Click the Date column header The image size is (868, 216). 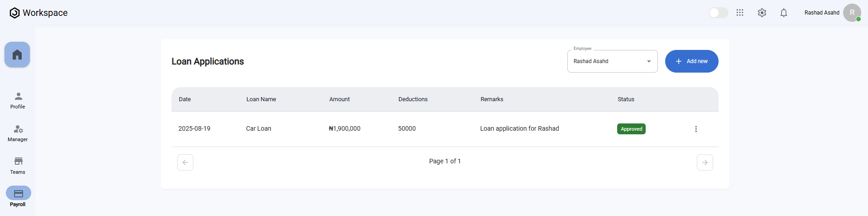185,99
